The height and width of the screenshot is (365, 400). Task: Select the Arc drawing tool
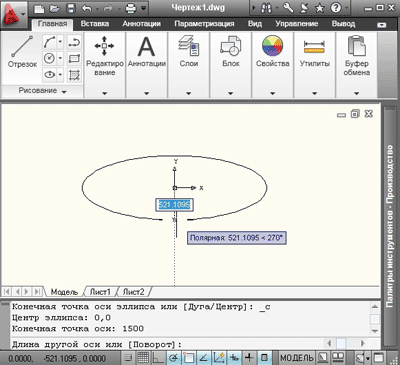coord(50,42)
